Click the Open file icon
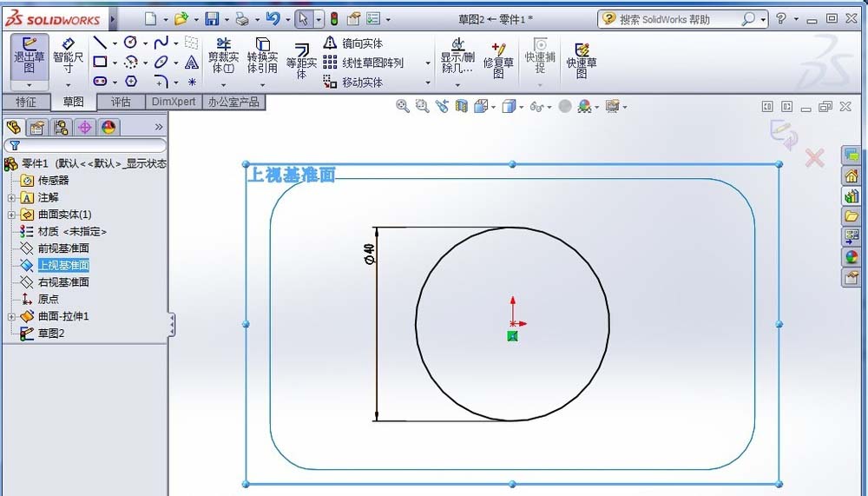The width and height of the screenshot is (868, 496). click(181, 19)
